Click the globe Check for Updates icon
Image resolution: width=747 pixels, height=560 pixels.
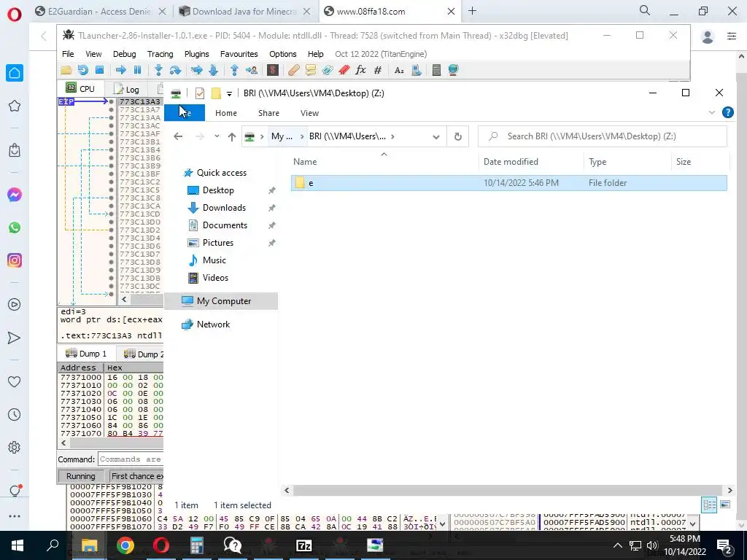pos(453,71)
